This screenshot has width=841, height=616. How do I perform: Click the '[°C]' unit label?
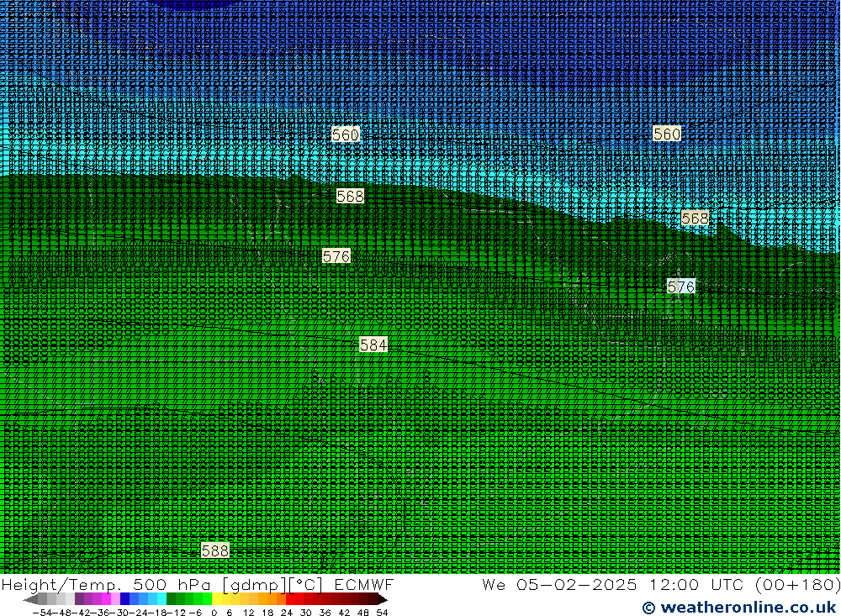[x=306, y=585]
